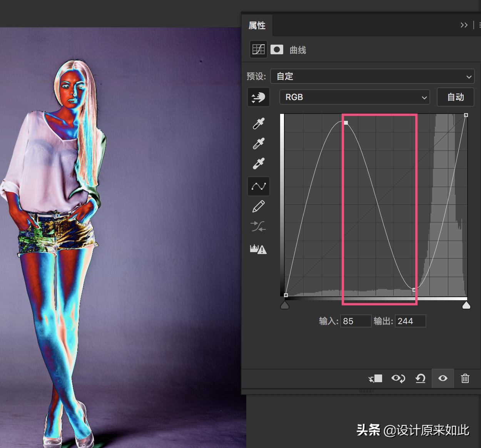Switch to pencil mode for drawing curves

tap(258, 206)
